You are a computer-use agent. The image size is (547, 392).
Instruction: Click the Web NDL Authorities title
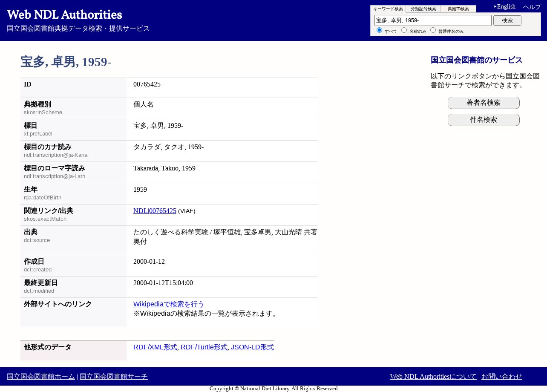(x=64, y=14)
